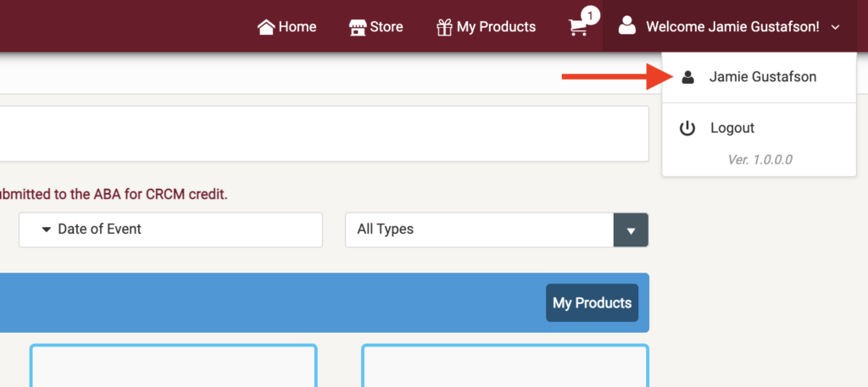
Task: Open the All Types combo box
Action: 497,229
